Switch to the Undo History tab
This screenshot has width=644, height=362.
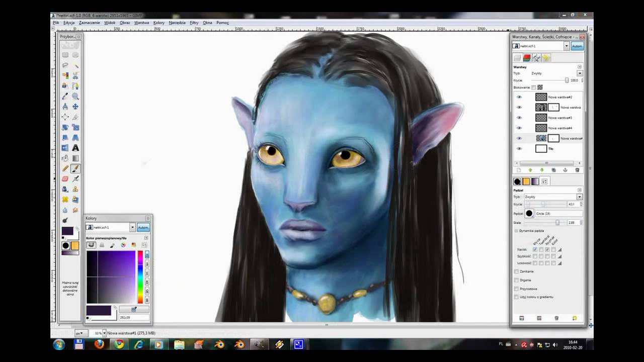[545, 58]
